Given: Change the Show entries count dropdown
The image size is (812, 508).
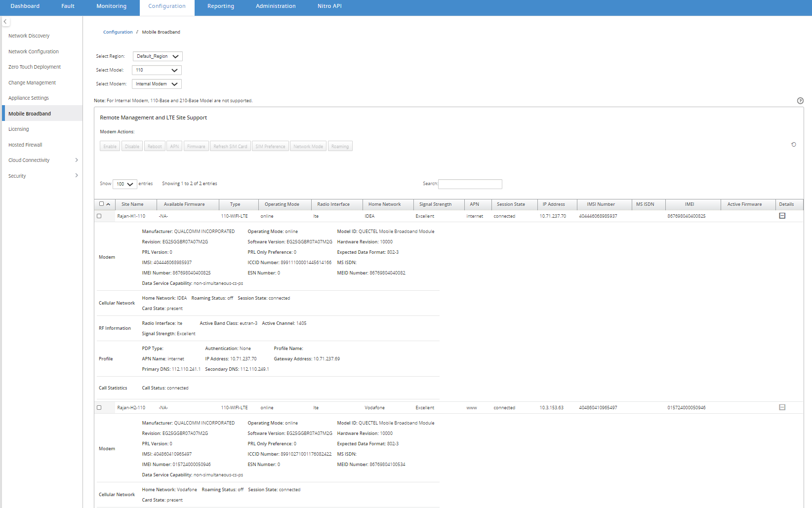Looking at the screenshot, I should pos(125,184).
